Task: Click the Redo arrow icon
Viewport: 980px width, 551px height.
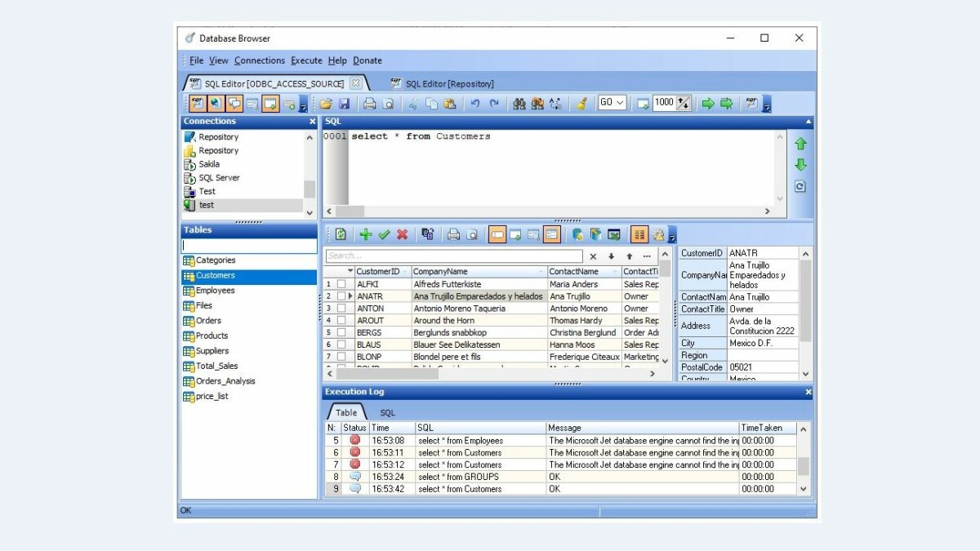Action: tap(494, 104)
